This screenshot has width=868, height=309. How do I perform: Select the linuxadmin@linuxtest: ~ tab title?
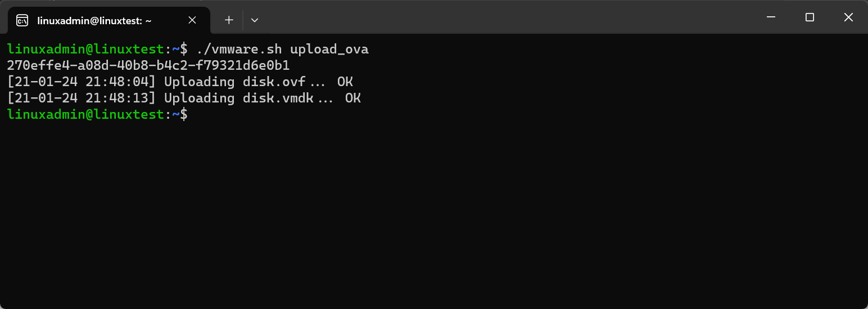pos(94,21)
